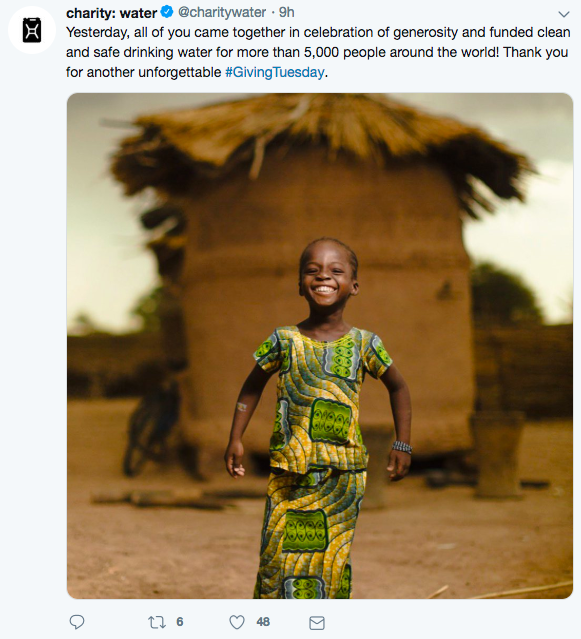Open charity: water's jerry can avatar
This screenshot has height=639, width=581.
pos(32,30)
